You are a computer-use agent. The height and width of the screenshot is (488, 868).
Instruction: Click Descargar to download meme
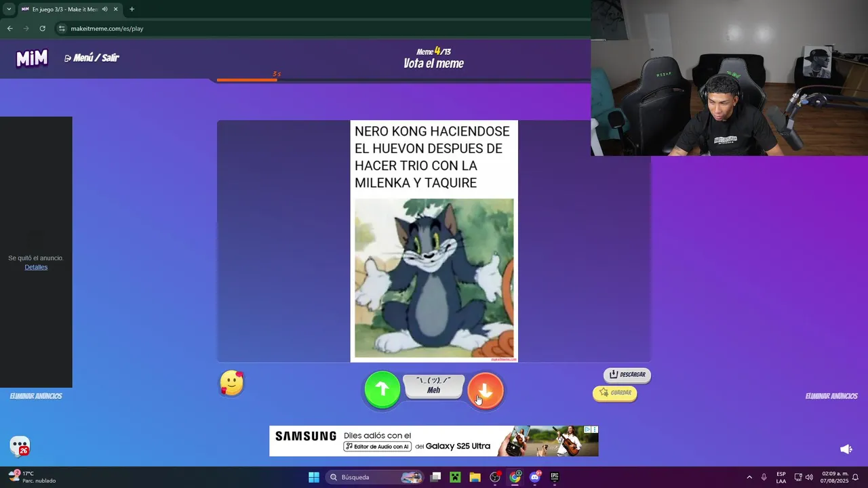627,374
